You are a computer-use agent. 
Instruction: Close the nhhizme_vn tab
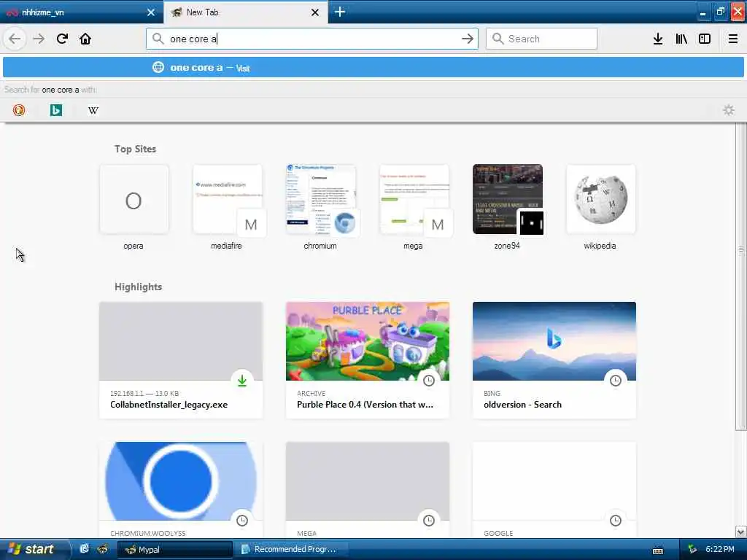pos(150,12)
